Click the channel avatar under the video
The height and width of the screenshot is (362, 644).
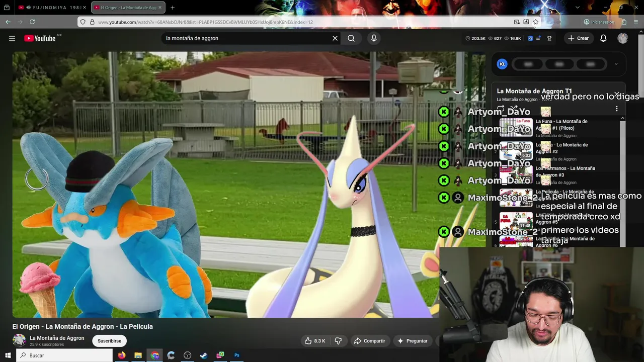pyautogui.click(x=19, y=340)
